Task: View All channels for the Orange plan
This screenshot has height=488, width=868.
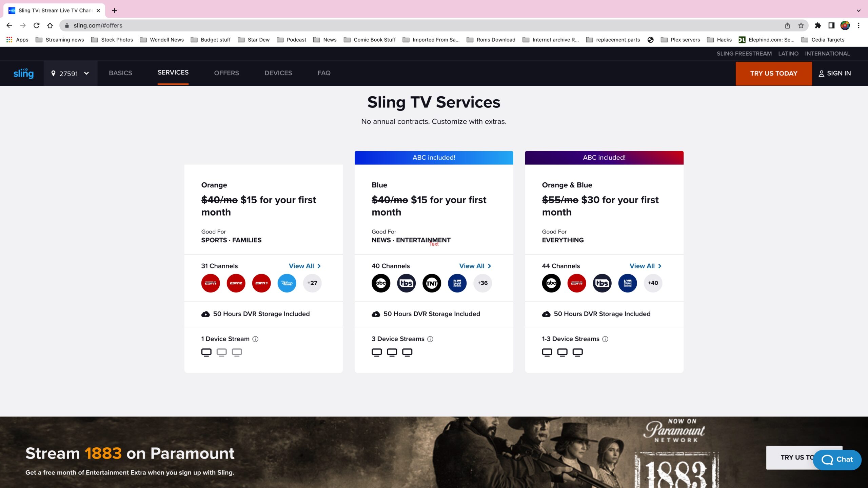Action: 304,266
